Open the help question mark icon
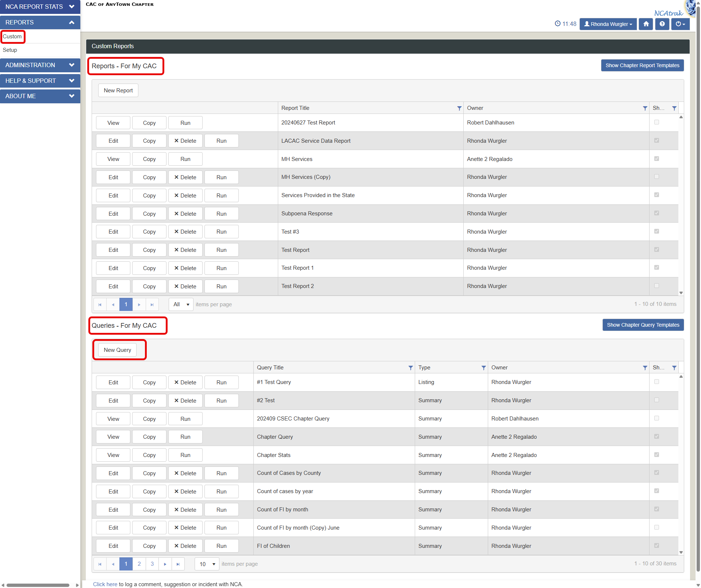Viewport: 701px width, 588px height. [x=662, y=24]
